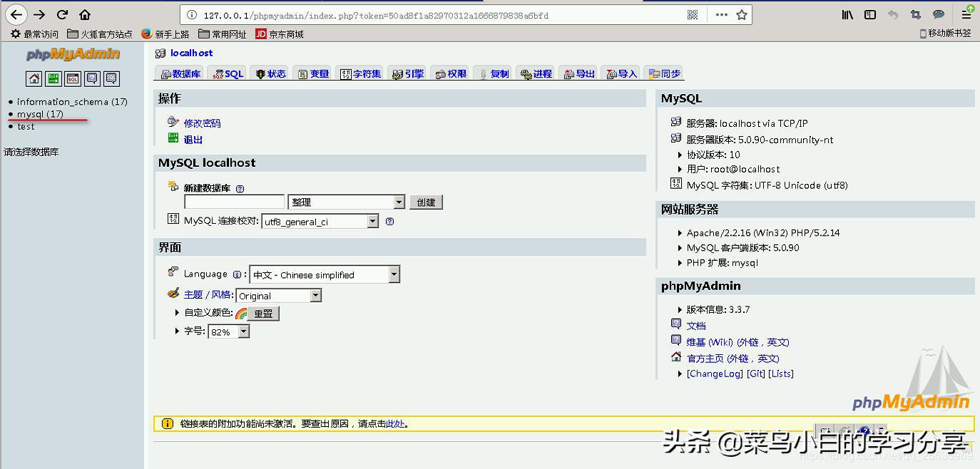Click the green Exit log-out icon in sidebar
Image resolution: width=980 pixels, height=469 pixels.
click(53, 78)
